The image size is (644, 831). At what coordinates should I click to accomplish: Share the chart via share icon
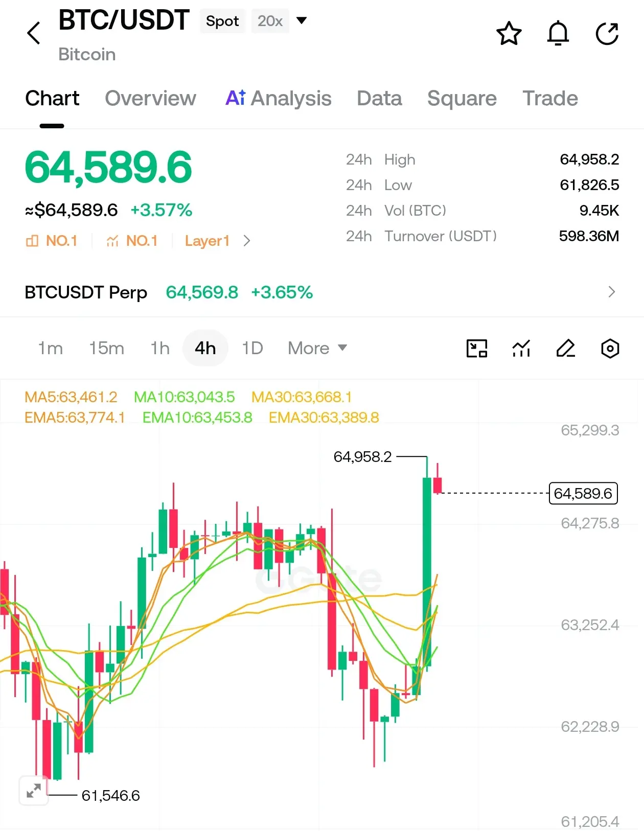click(x=607, y=34)
